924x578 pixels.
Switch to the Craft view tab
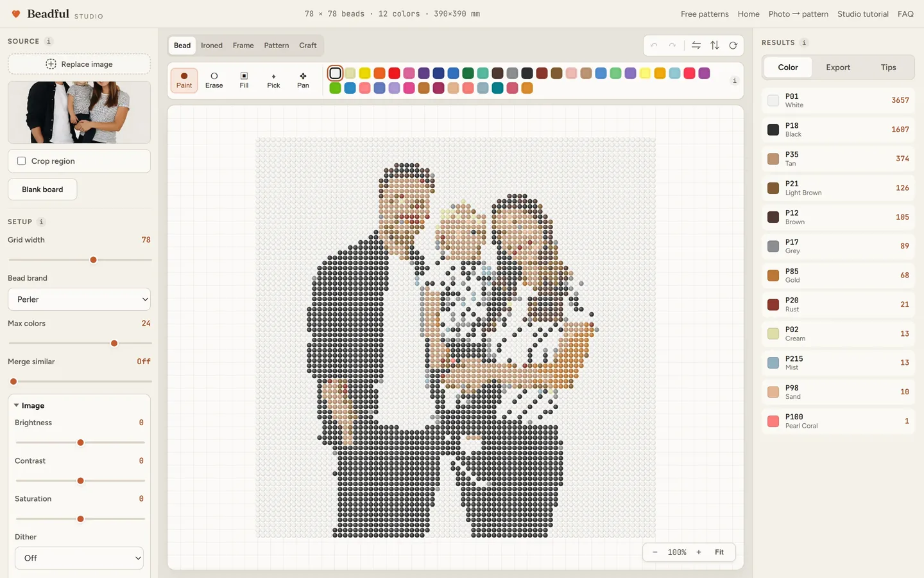pos(308,46)
